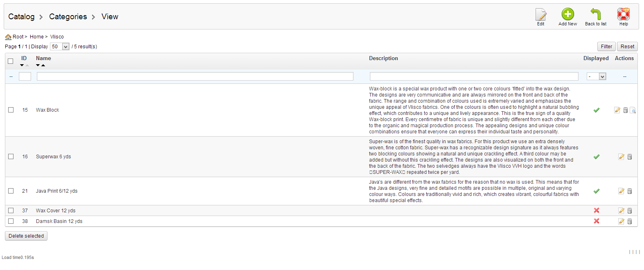The width and height of the screenshot is (644, 270).
Task: Click Categories in the breadcrumb title
Action: pyautogui.click(x=68, y=17)
